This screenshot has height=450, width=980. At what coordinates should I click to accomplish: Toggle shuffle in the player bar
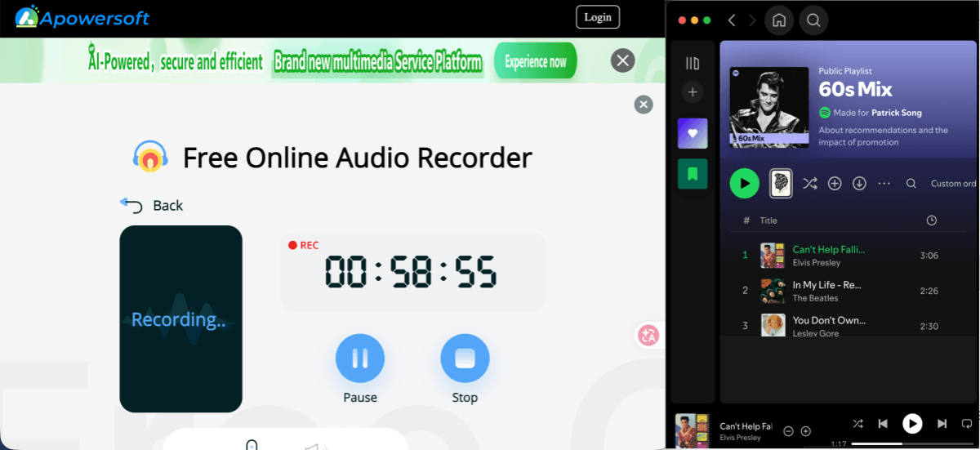click(857, 424)
